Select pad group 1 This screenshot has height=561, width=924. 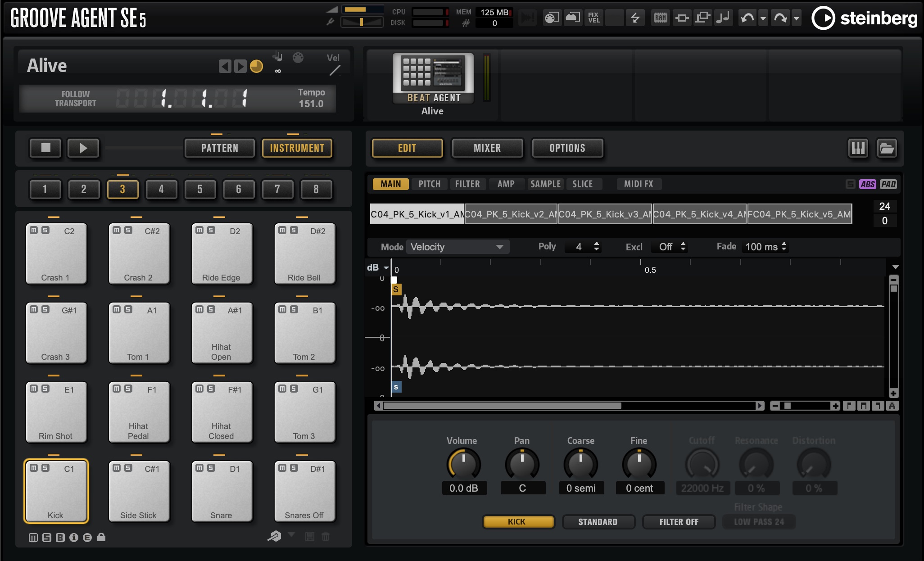point(45,189)
